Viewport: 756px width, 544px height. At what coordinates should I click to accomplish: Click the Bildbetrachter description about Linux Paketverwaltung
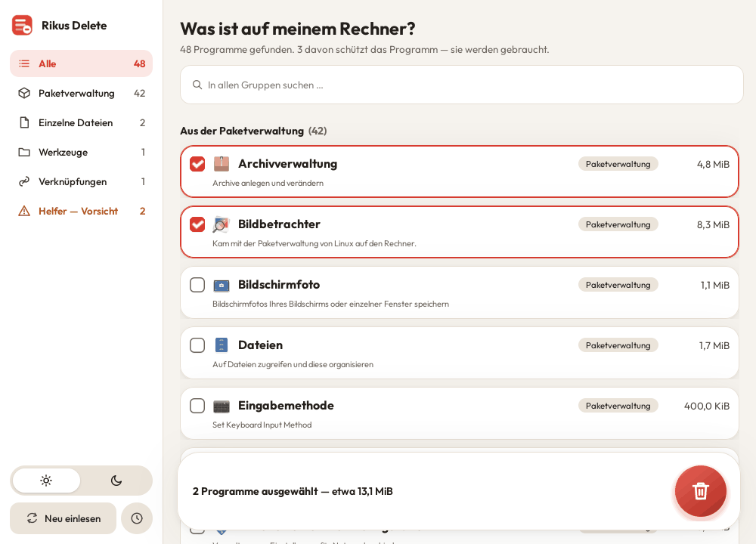(x=314, y=243)
